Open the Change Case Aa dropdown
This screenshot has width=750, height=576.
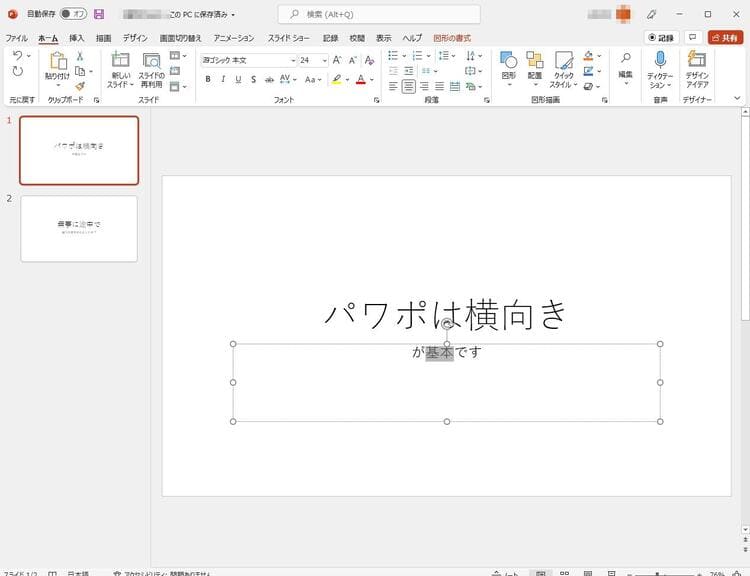(x=313, y=79)
